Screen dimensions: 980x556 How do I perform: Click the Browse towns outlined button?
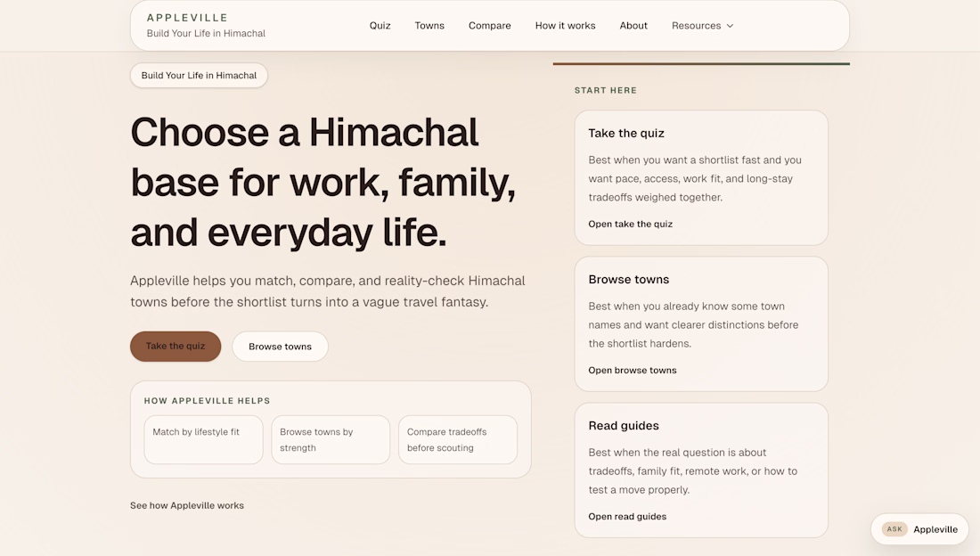click(280, 347)
